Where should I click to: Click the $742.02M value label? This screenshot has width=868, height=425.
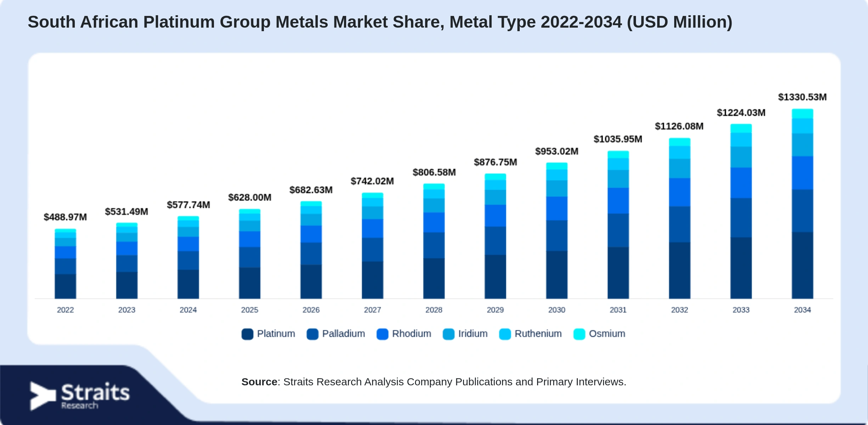(x=372, y=181)
